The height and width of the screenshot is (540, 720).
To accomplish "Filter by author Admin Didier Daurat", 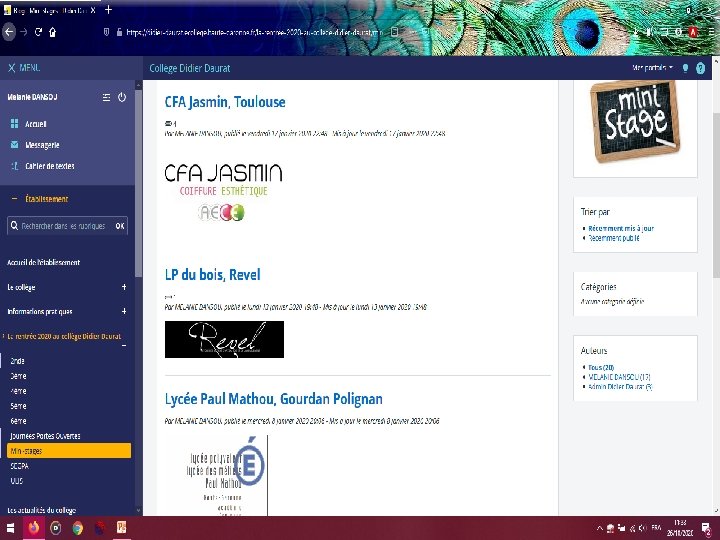I will coord(620,387).
